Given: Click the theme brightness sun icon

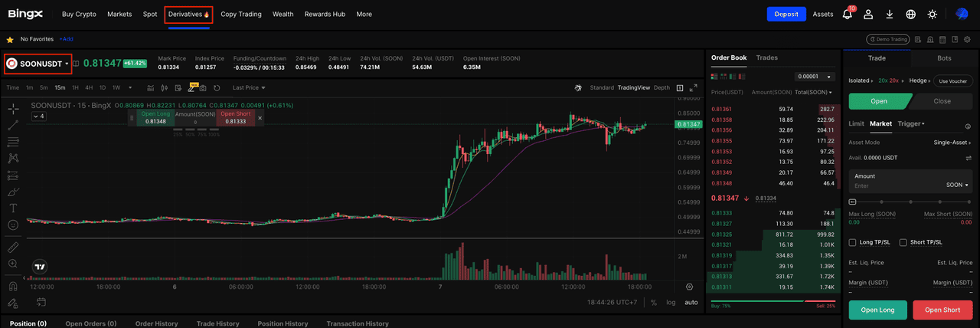Looking at the screenshot, I should (932, 14).
